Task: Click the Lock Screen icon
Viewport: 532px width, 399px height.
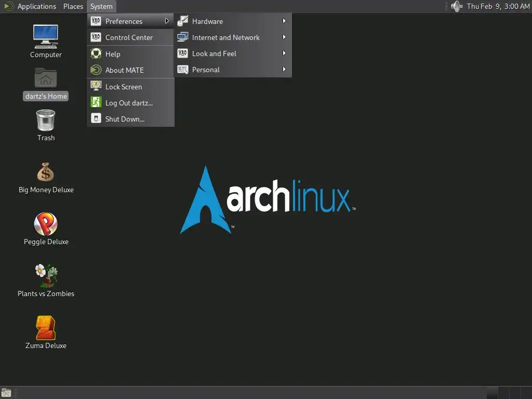Action: 96,86
